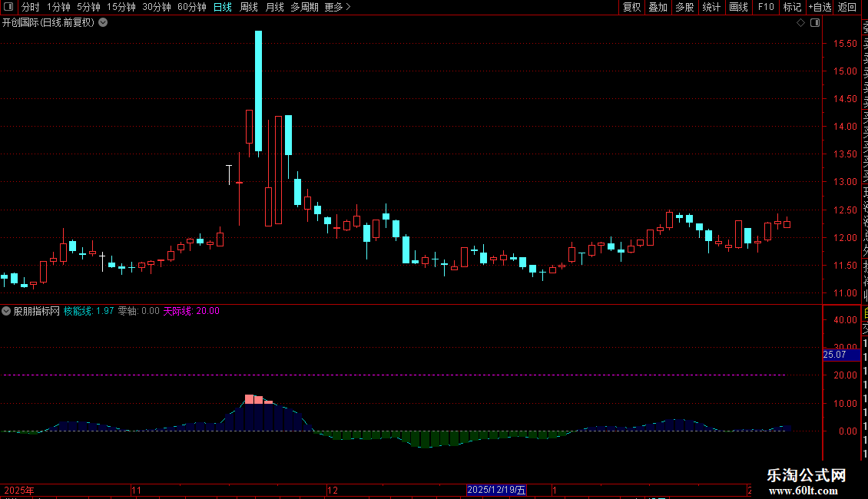Select the 1分钟 period tab

pyautogui.click(x=58, y=7)
